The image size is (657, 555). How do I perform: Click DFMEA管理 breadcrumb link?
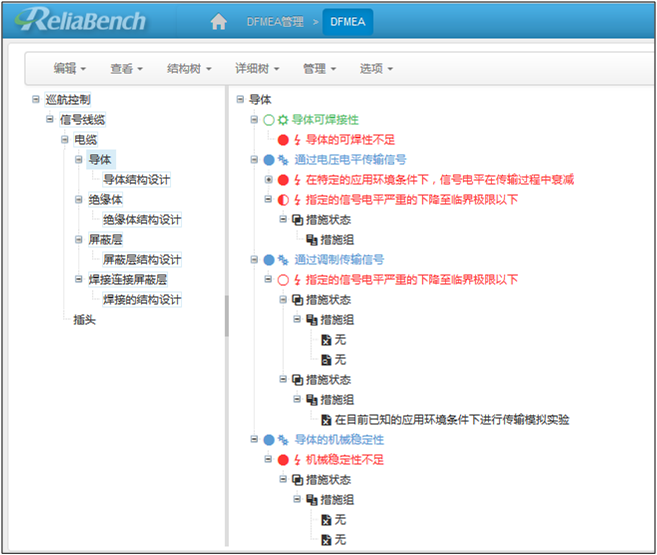tap(275, 22)
